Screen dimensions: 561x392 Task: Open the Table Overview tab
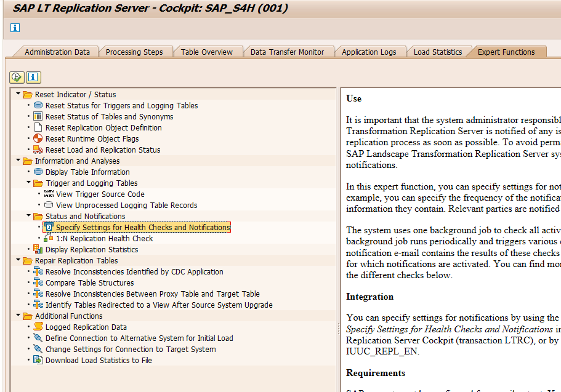click(x=207, y=52)
